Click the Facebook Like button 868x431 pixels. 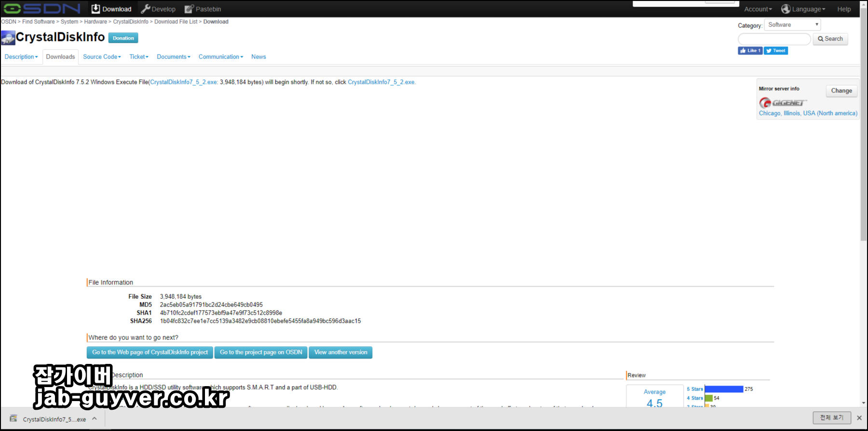pos(750,51)
